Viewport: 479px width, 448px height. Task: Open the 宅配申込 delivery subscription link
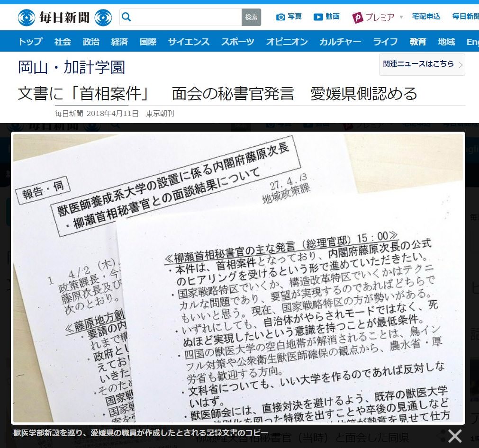click(x=426, y=17)
